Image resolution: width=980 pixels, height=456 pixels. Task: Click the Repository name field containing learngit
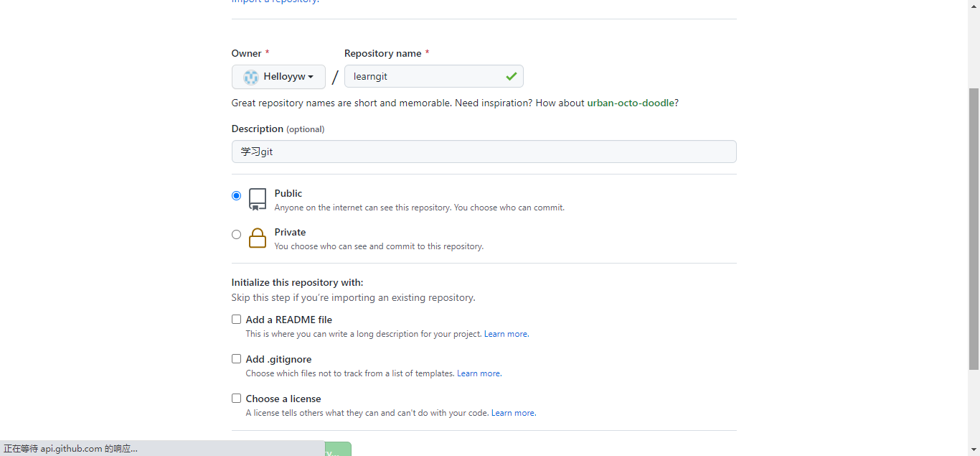pos(433,76)
